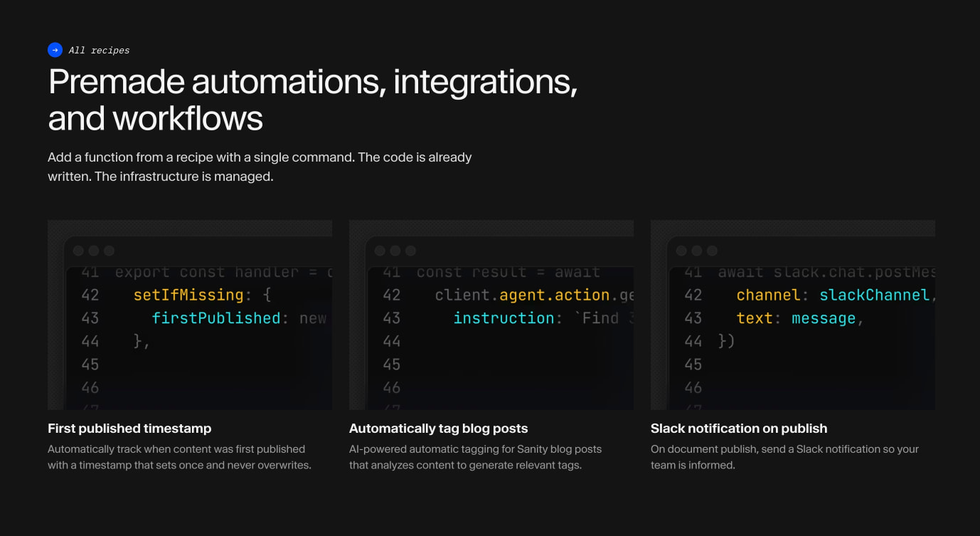Click the const result = await code line
The image size is (980, 536).
(508, 272)
